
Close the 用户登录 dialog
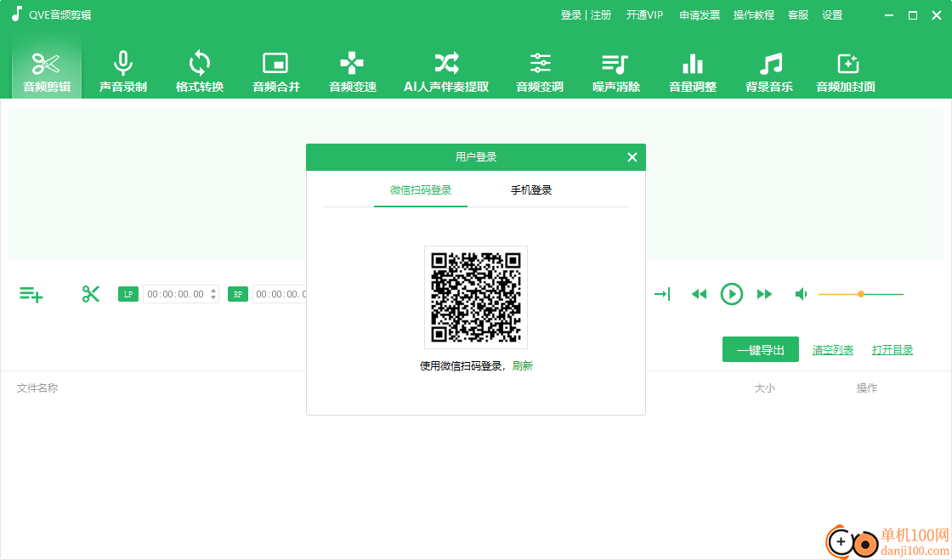(632, 157)
